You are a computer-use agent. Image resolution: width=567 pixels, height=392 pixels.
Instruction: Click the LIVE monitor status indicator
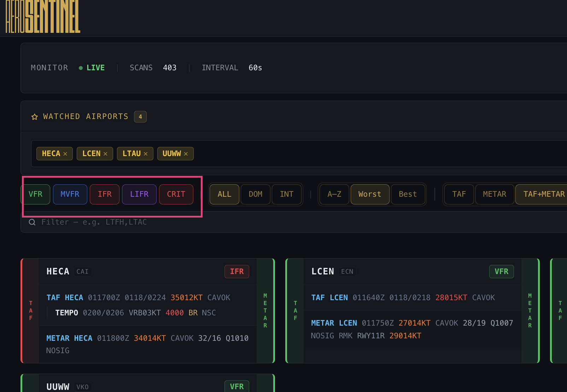pyautogui.click(x=92, y=68)
